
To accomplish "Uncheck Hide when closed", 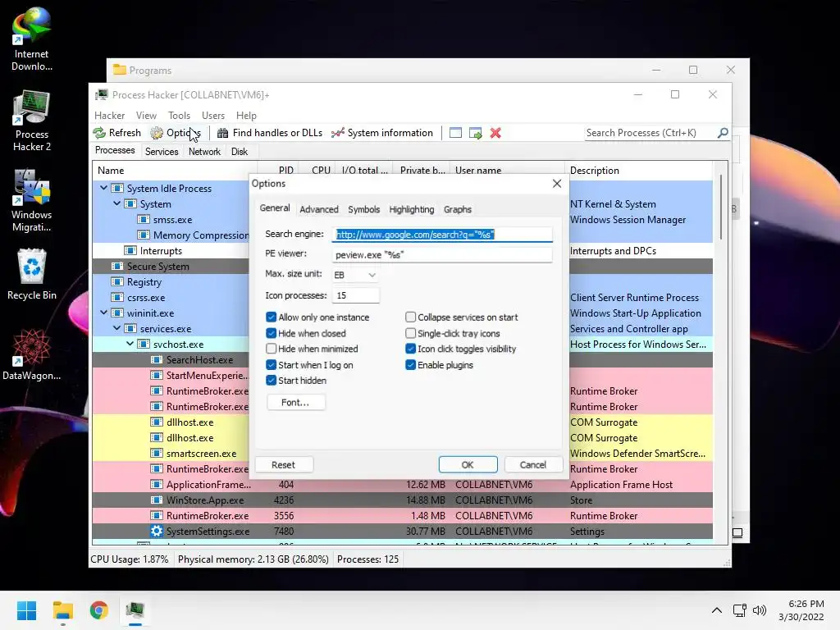I will 271,333.
